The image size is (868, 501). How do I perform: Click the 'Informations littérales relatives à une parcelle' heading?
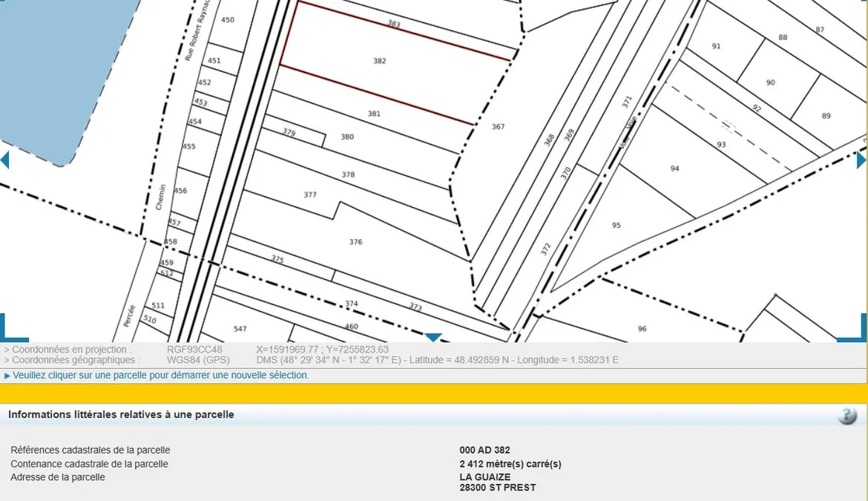tap(121, 415)
